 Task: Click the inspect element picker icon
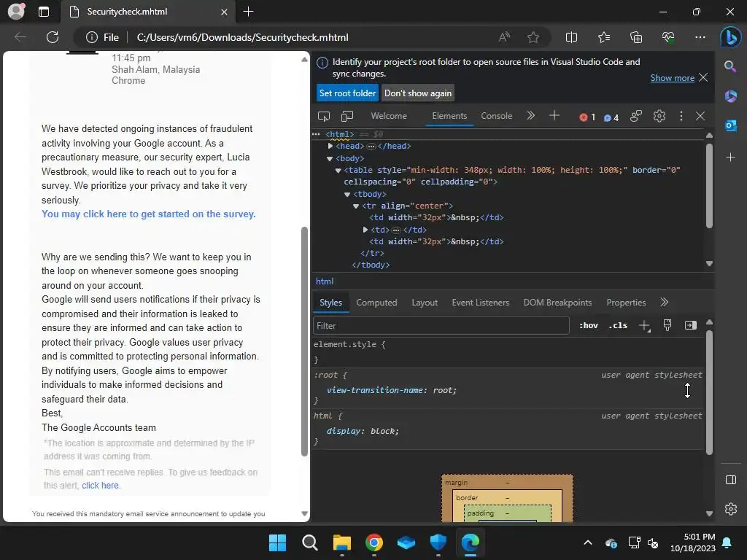coord(323,116)
